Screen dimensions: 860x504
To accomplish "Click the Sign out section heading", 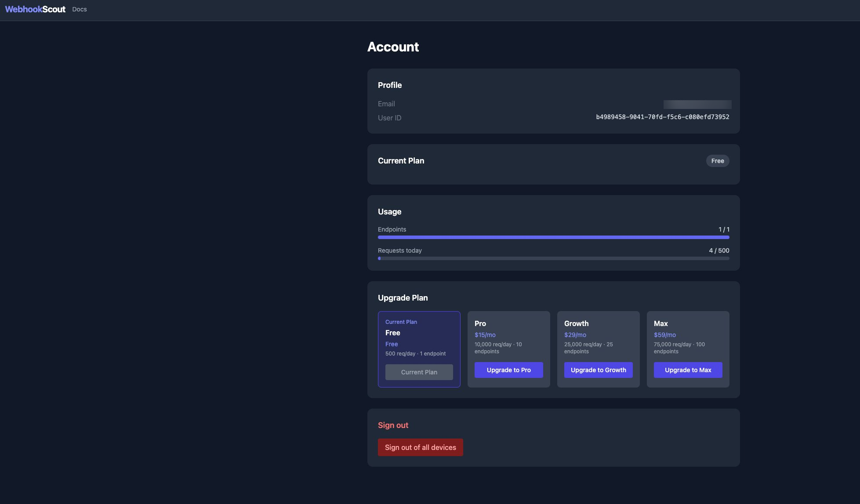I will point(393,425).
